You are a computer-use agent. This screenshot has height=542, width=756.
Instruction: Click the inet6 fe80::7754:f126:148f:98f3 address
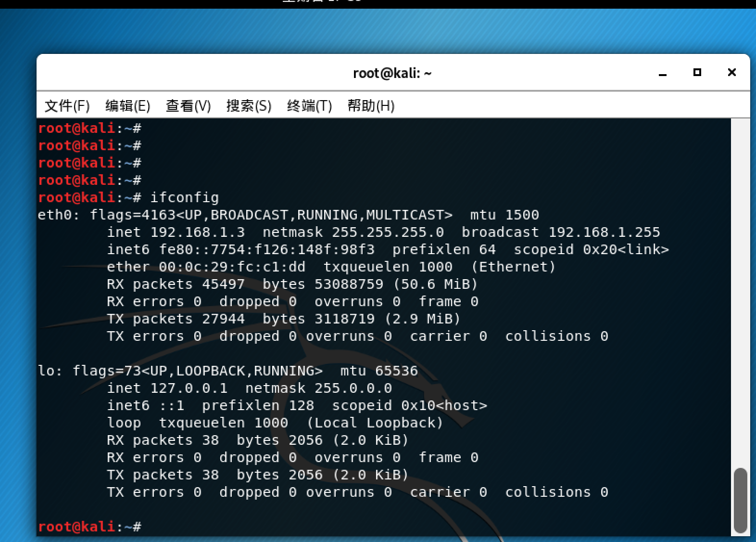click(x=240, y=249)
